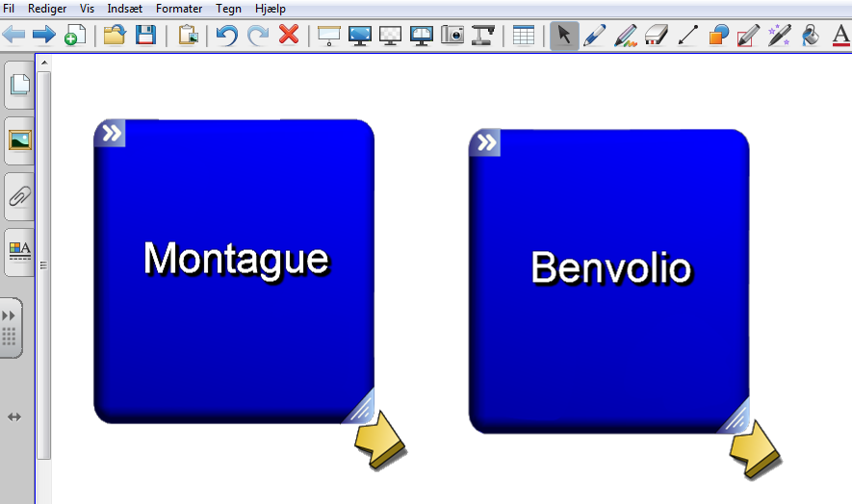
Task: Select the Shape Recognition Pen
Action: [748, 36]
